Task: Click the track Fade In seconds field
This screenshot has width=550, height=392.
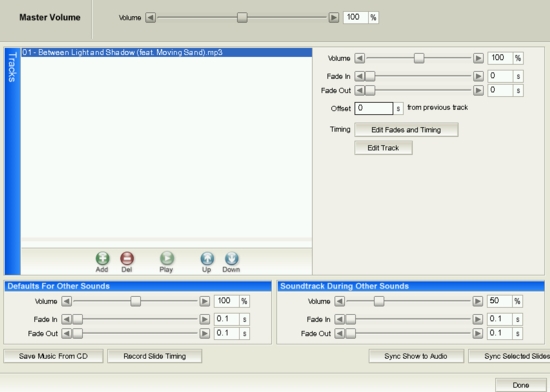Action: pos(501,76)
